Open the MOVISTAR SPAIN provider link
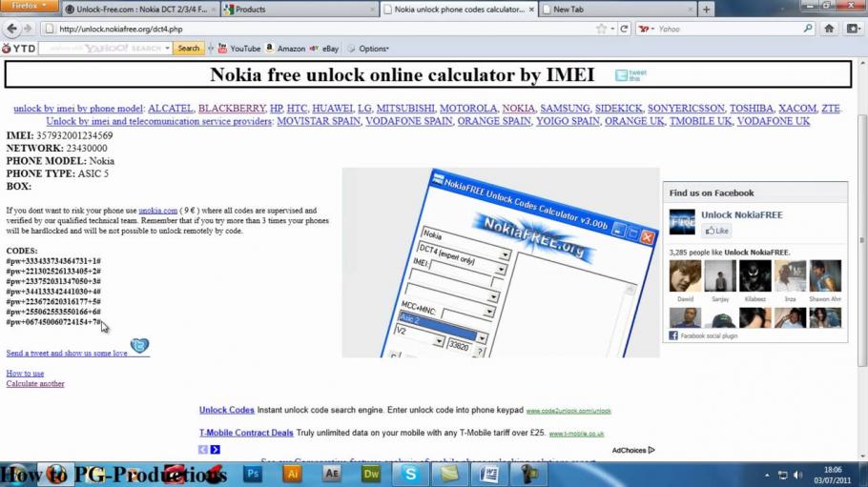This screenshot has height=487, width=868. point(319,121)
